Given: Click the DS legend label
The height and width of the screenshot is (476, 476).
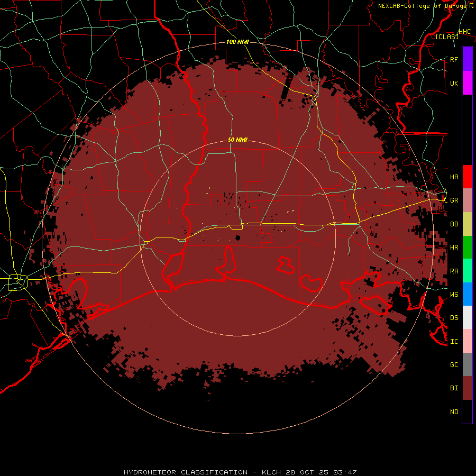Looking at the screenshot, I should click(x=454, y=318).
